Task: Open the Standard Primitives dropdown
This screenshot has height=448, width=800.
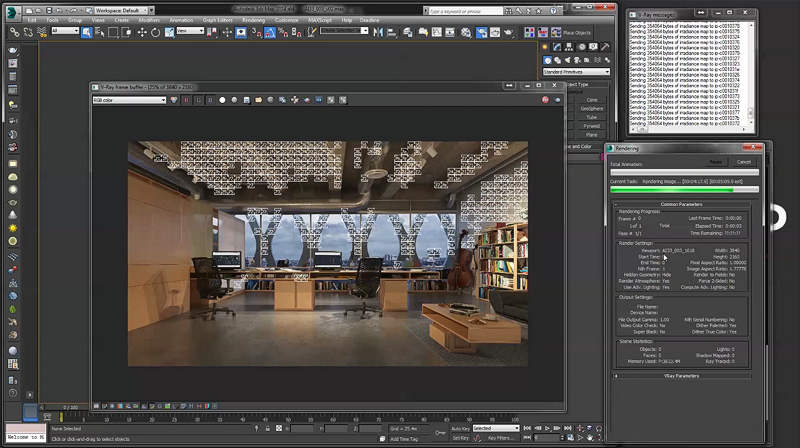Action: pyautogui.click(x=576, y=72)
